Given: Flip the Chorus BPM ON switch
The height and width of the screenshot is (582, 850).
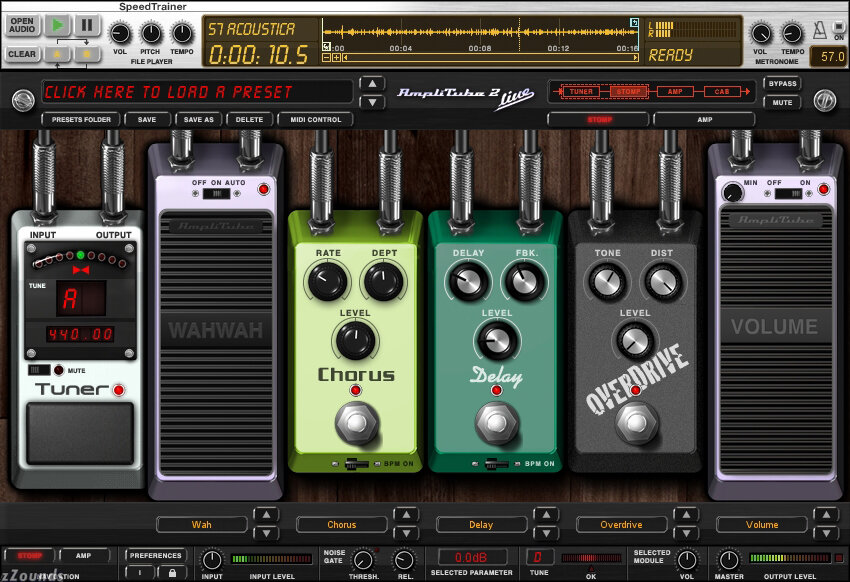Looking at the screenshot, I should (357, 464).
